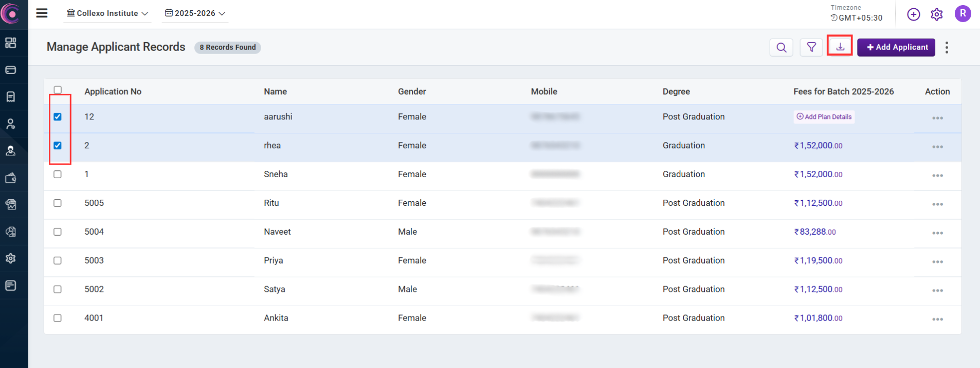The image size is (980, 368).
Task: Toggle the select-all header checkbox
Action: click(58, 90)
